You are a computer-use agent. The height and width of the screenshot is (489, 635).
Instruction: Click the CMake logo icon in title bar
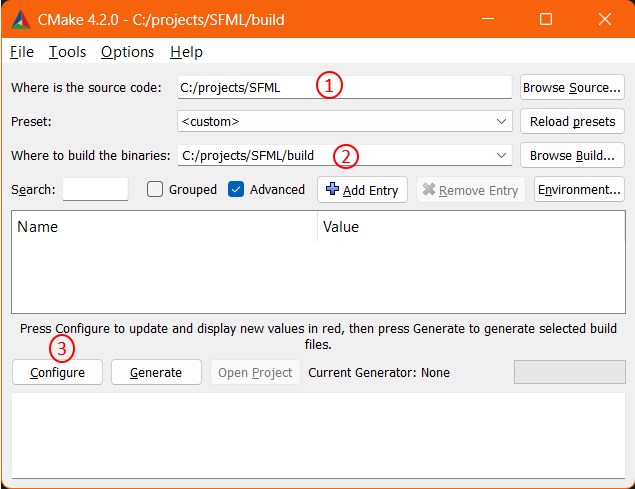coord(21,19)
